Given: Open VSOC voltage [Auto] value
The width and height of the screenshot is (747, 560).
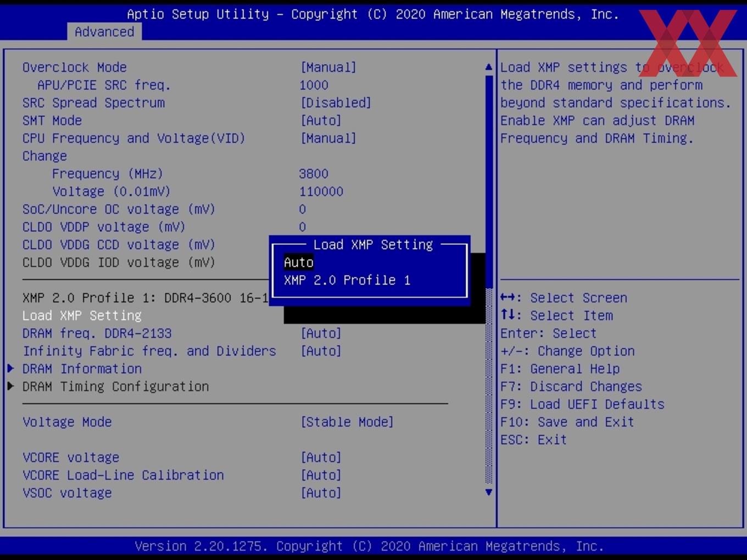Looking at the screenshot, I should pyautogui.click(x=321, y=492).
